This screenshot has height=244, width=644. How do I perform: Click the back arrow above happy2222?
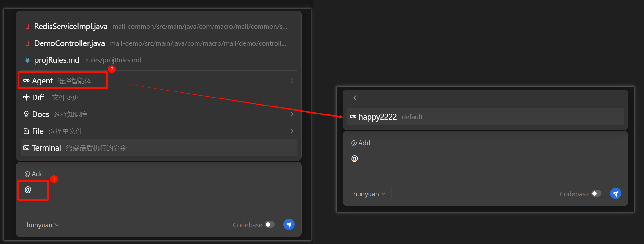(355, 98)
